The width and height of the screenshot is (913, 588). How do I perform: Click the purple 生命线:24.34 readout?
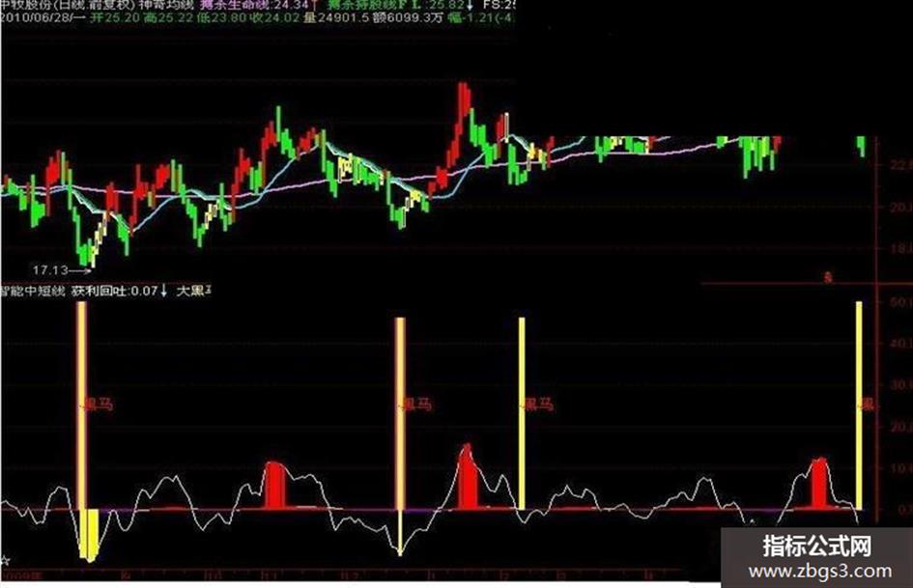pyautogui.click(x=254, y=5)
